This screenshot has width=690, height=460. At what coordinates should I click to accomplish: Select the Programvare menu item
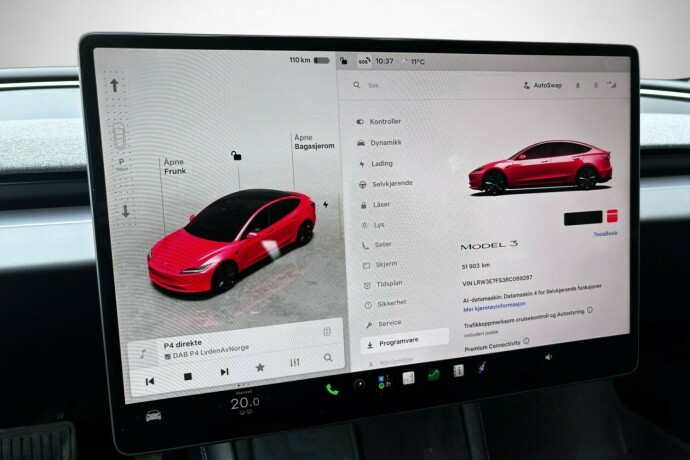click(405, 342)
